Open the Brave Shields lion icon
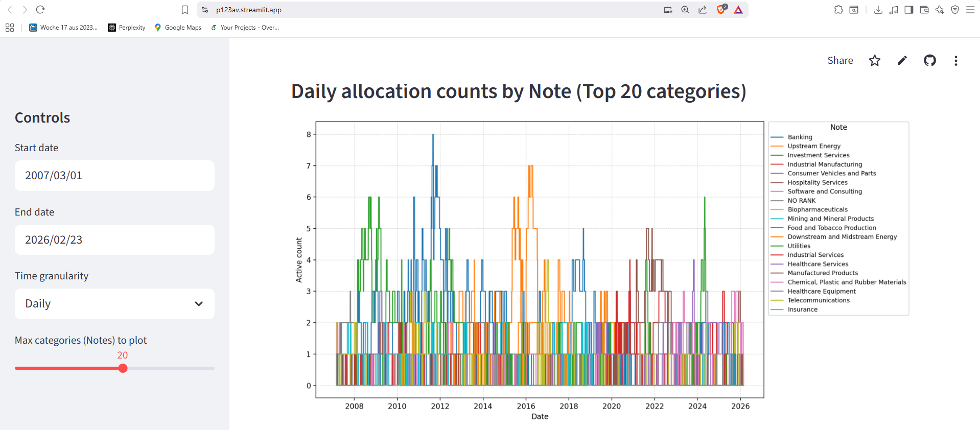 (721, 9)
